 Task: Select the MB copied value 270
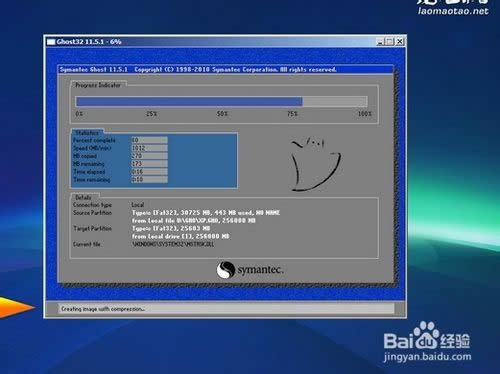149,156
